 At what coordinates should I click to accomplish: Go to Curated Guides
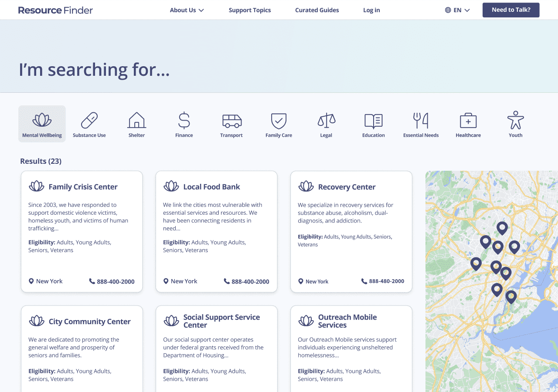pos(317,10)
